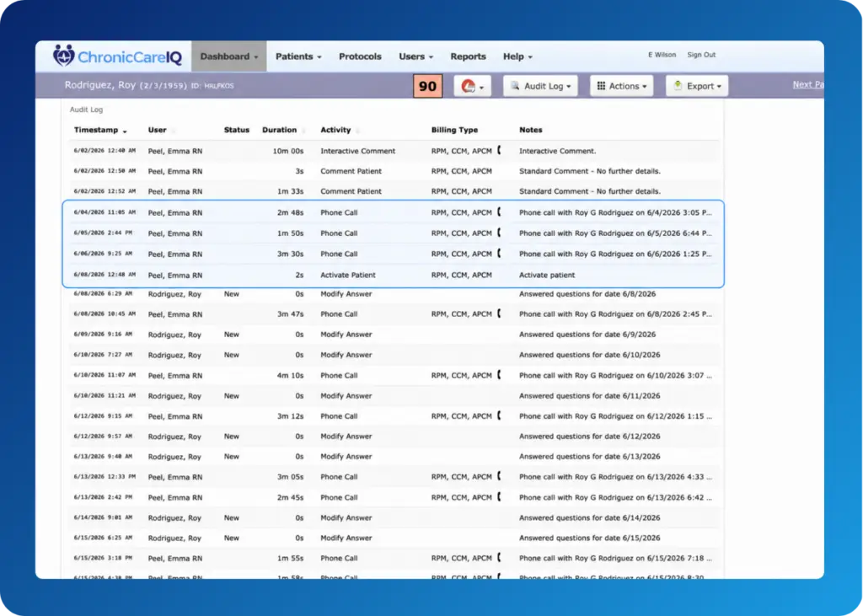The image size is (863, 616).
Task: Open the Help menu
Action: 517,56
